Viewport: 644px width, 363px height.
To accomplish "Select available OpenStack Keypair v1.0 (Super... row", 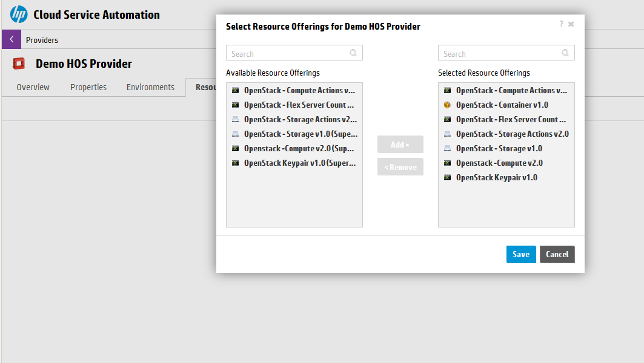I will click(x=294, y=163).
